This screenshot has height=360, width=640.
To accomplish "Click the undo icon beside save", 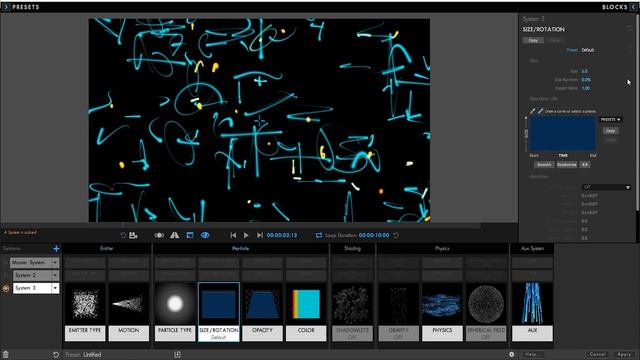I will [x=123, y=235].
